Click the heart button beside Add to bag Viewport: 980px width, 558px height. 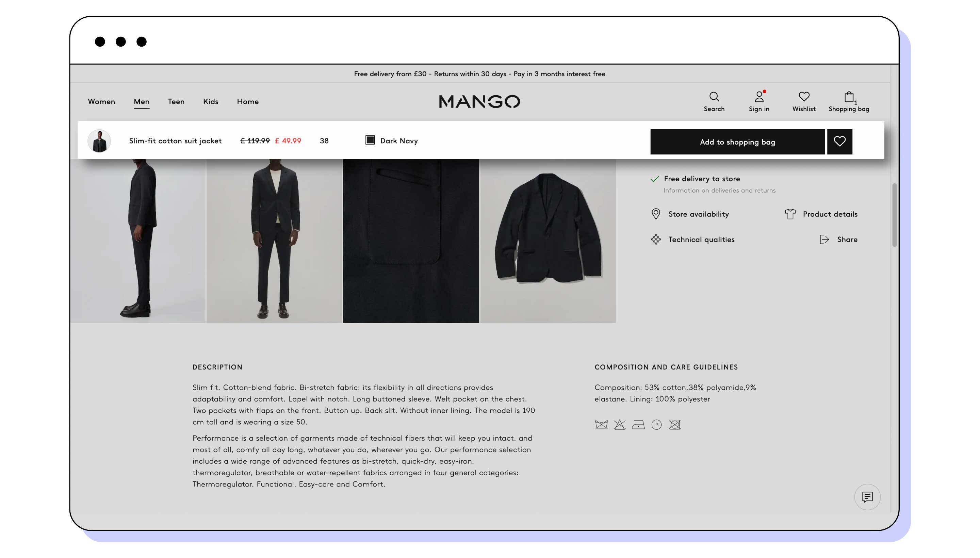tap(839, 142)
